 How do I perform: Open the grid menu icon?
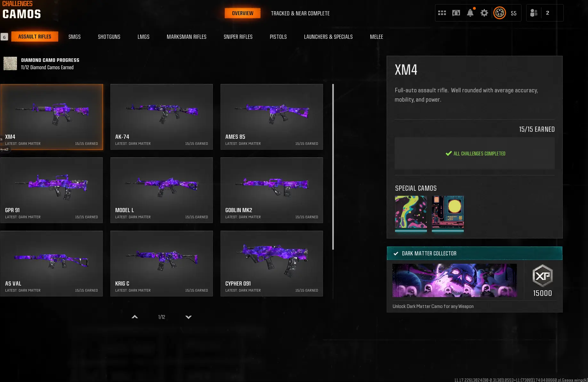(x=442, y=13)
